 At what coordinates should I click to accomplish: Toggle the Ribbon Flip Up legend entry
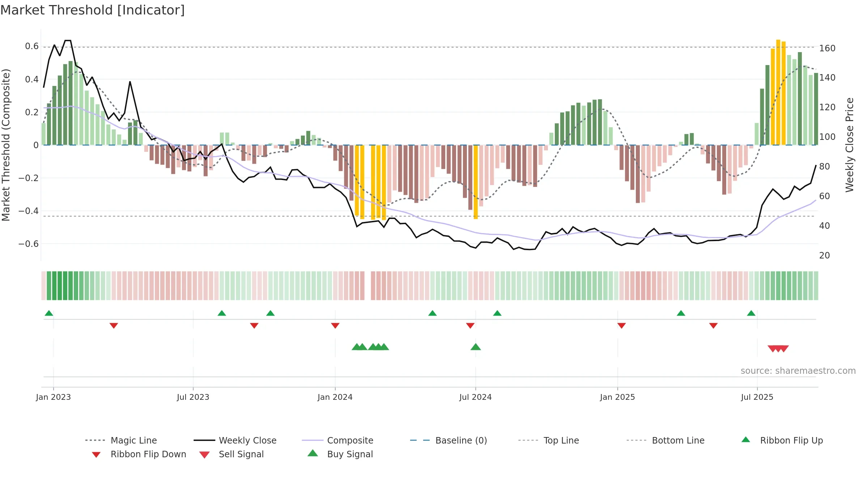(x=782, y=440)
